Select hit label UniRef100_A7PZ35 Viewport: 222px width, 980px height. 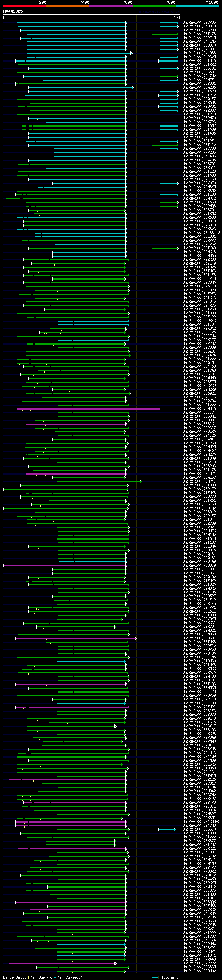[199, 153]
